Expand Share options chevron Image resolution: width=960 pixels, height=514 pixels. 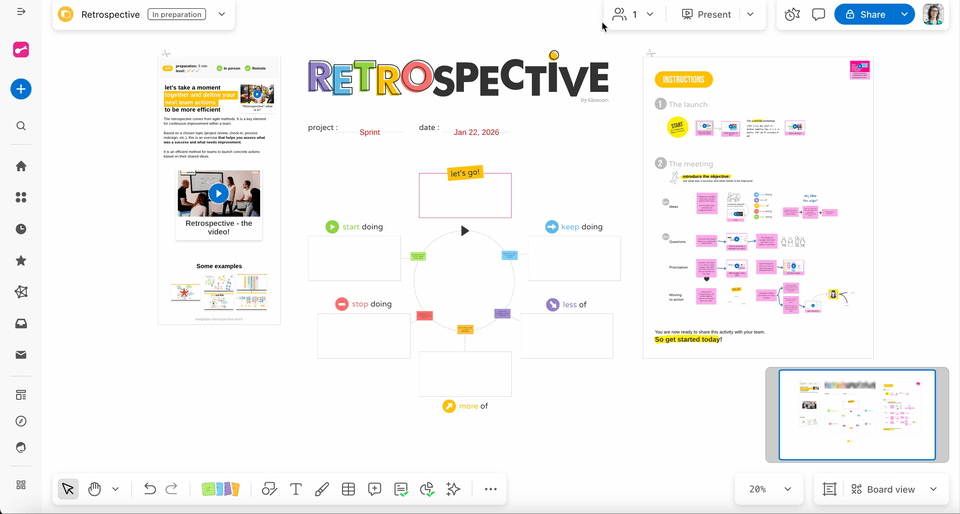pos(904,14)
